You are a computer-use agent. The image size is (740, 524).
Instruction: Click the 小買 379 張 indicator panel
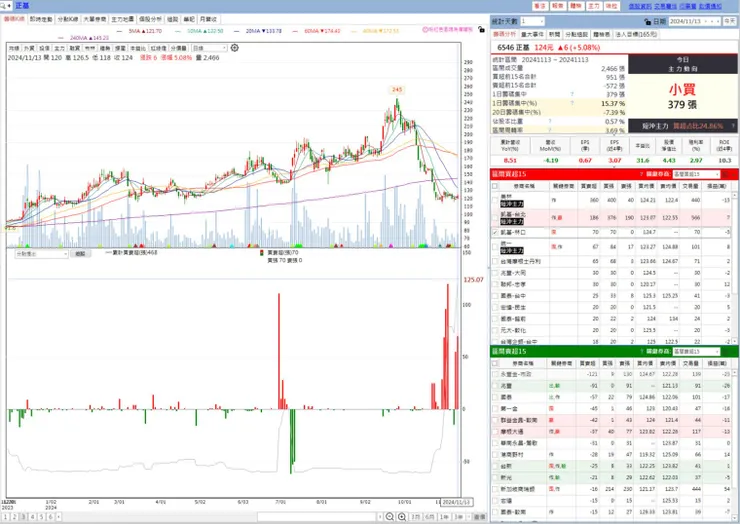coord(682,96)
